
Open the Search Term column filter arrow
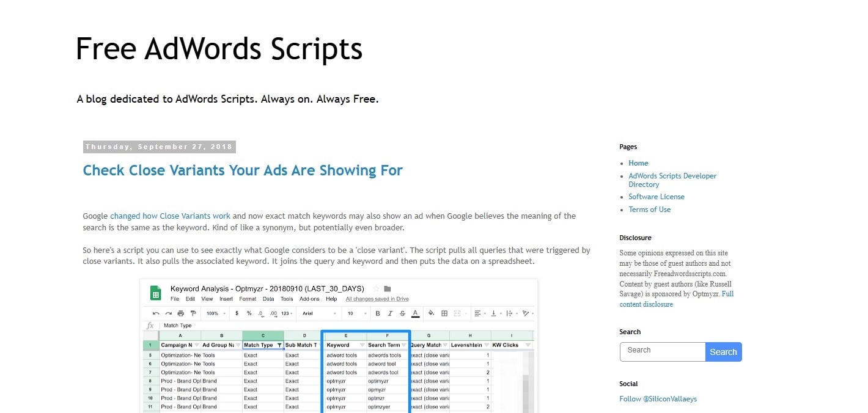pos(404,345)
